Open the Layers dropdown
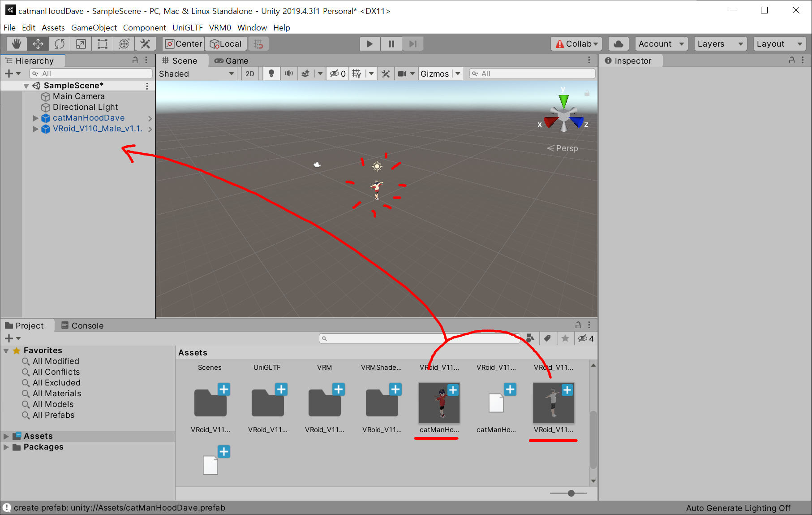The width and height of the screenshot is (812, 515). click(x=720, y=43)
